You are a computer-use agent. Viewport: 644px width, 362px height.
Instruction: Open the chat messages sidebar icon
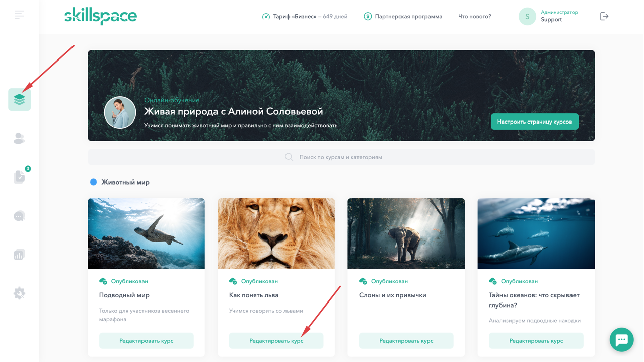tap(19, 216)
